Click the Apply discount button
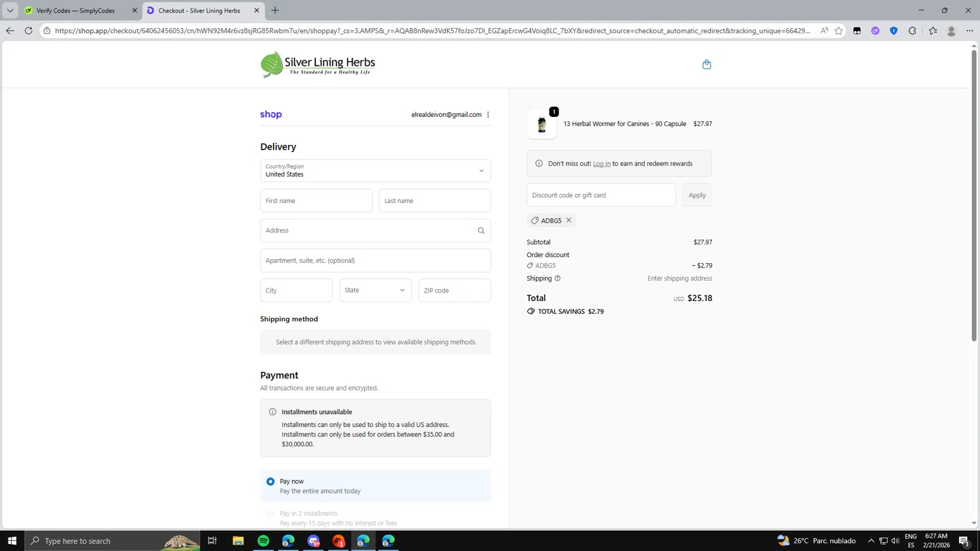 [697, 195]
